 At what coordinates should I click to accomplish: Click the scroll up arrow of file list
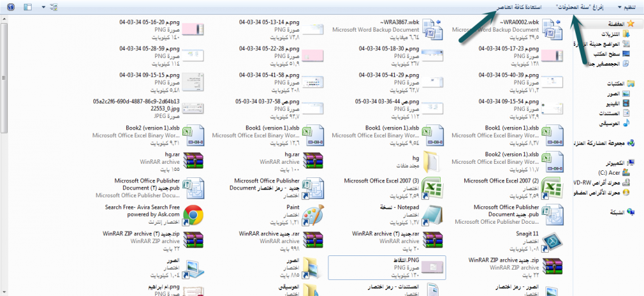(x=4, y=20)
